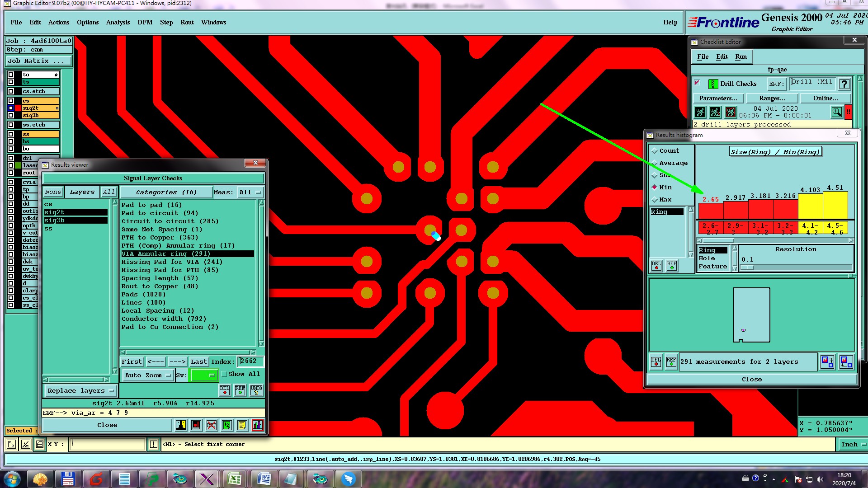Run drill check with first running-man icon
Viewport: 868px width, 488px height.
(x=700, y=112)
